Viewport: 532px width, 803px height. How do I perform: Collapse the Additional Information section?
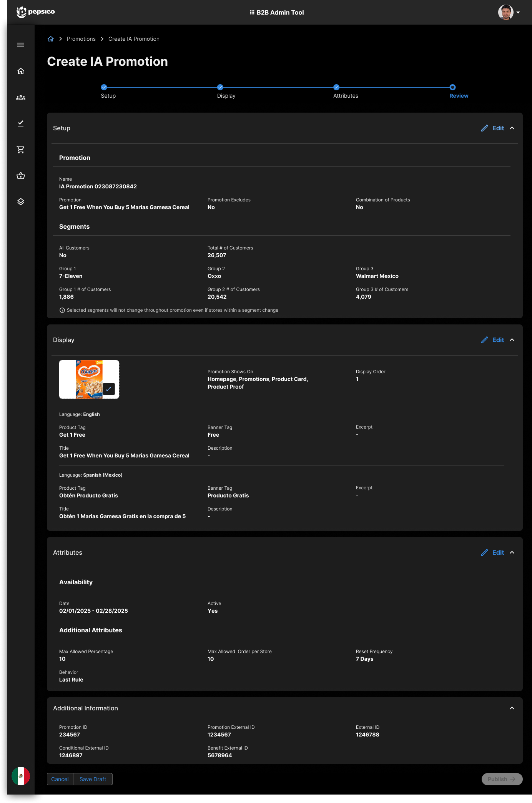point(512,708)
